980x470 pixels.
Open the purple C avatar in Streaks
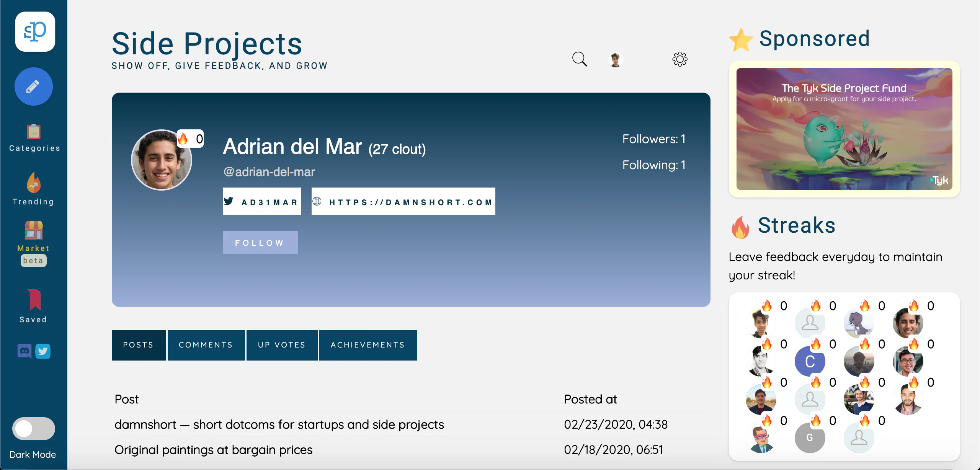click(x=810, y=361)
